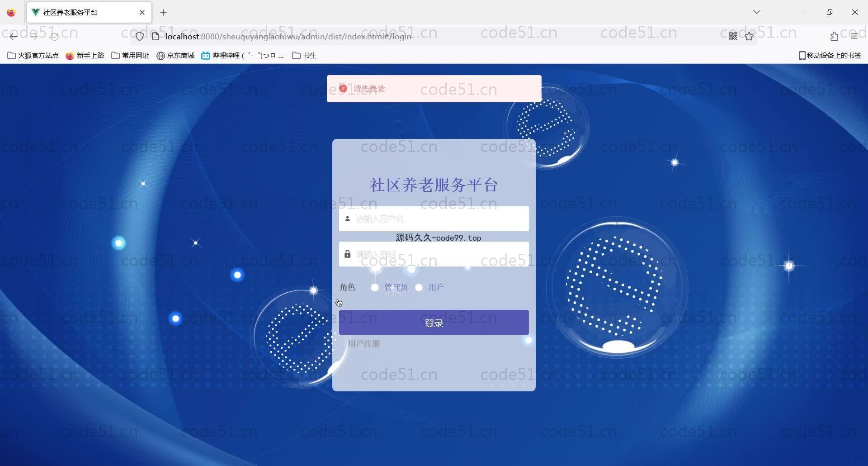Open the 常用网址 bookmark folder
868x466 pixels.
(130, 55)
